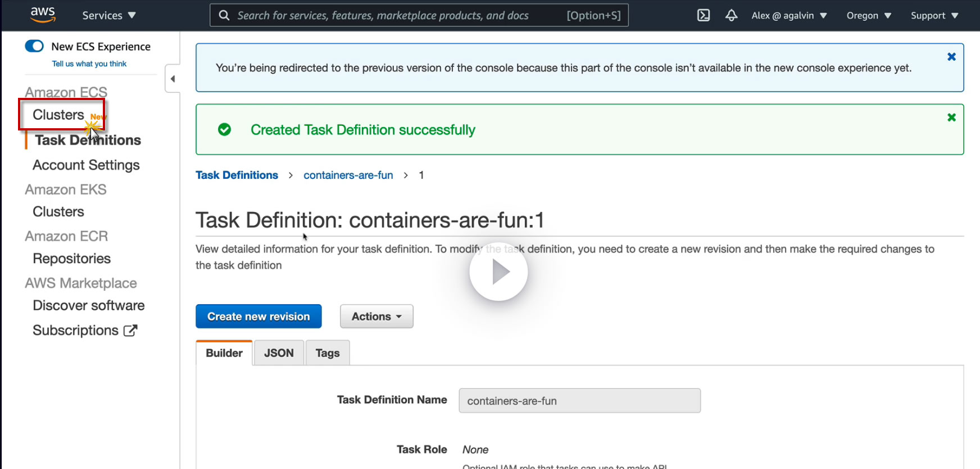Click the search magnifier icon
The height and width of the screenshot is (469, 980).
tap(224, 15)
